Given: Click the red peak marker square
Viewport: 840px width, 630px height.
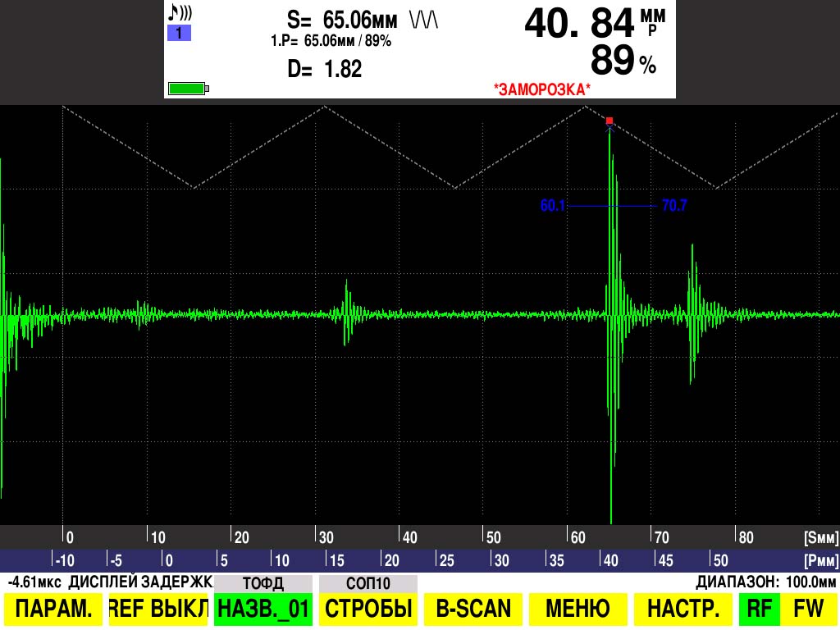Looking at the screenshot, I should [x=609, y=121].
